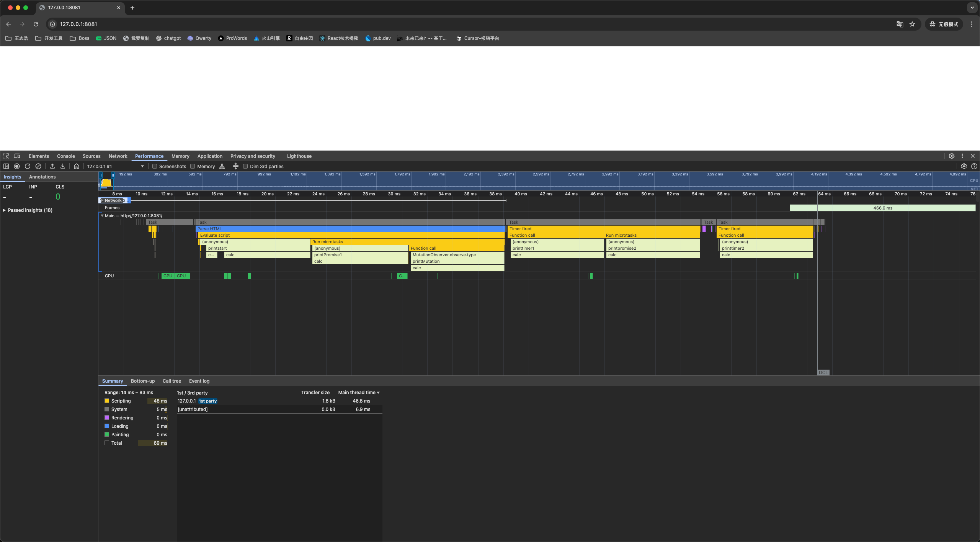Enable the Screenshots checkbox
980x542 pixels.
[x=155, y=166]
